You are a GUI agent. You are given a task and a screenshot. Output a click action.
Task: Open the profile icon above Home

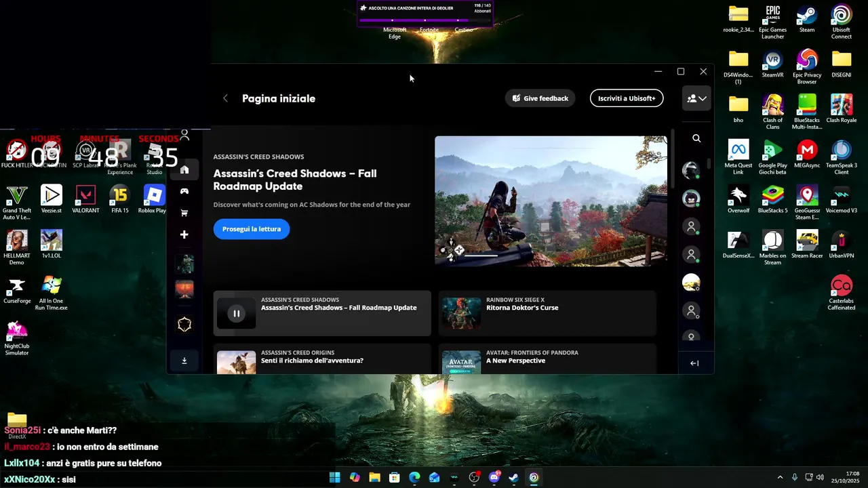pos(184,136)
